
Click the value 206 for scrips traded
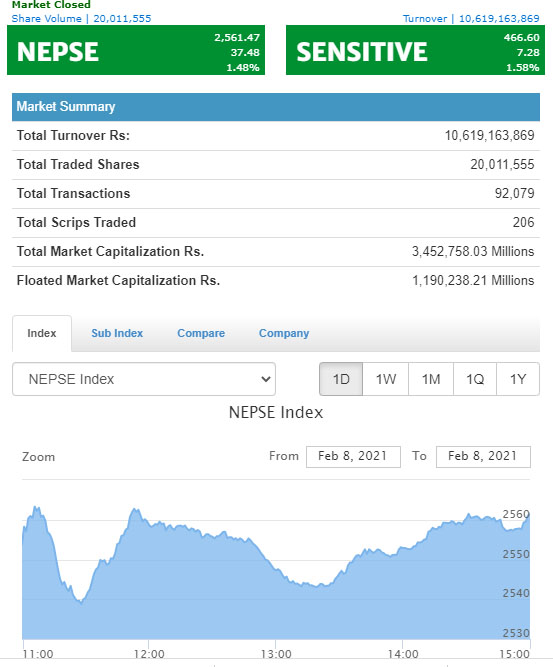pos(523,222)
